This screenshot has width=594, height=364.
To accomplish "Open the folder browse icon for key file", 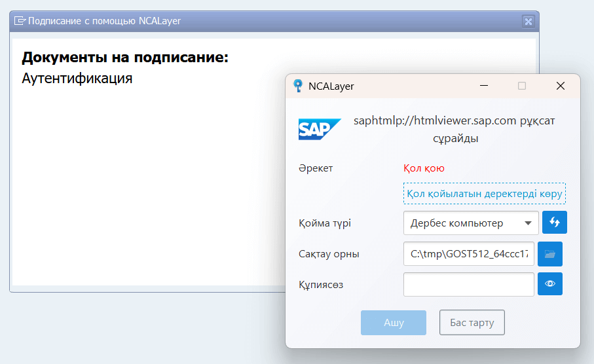I will coord(549,253).
